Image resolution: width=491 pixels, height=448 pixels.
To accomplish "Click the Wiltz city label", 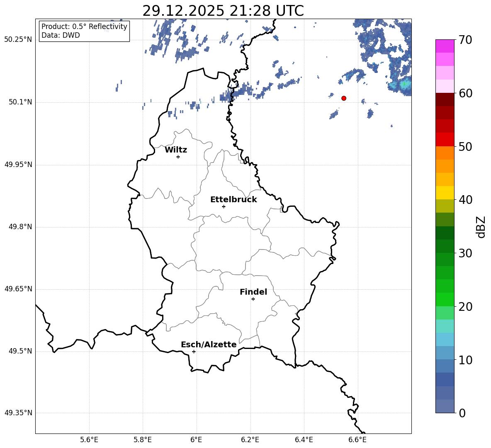I will pos(176,150).
